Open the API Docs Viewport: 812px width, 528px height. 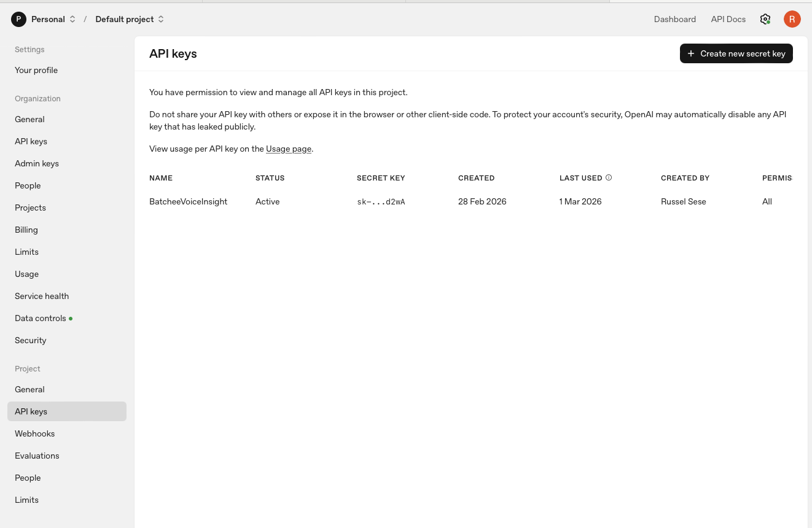click(x=728, y=19)
